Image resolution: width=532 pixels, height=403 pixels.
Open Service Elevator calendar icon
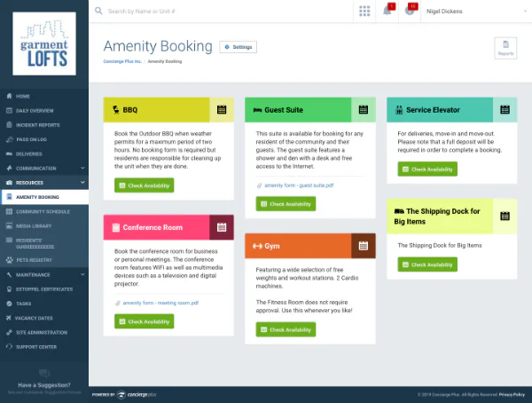(x=505, y=110)
